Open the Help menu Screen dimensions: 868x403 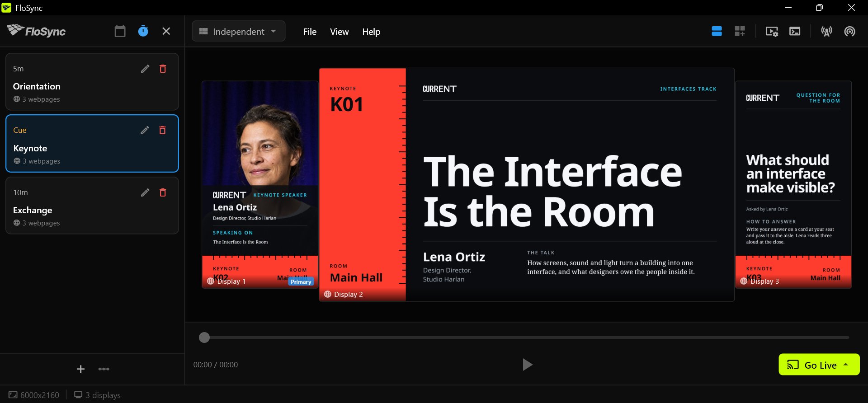point(371,32)
